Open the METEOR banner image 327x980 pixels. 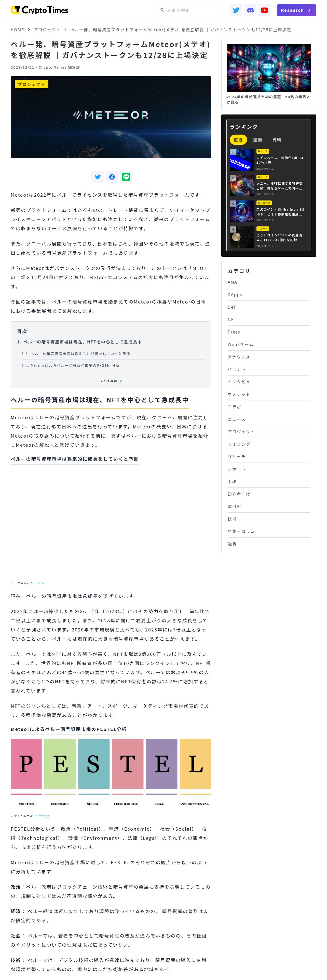coord(111,117)
